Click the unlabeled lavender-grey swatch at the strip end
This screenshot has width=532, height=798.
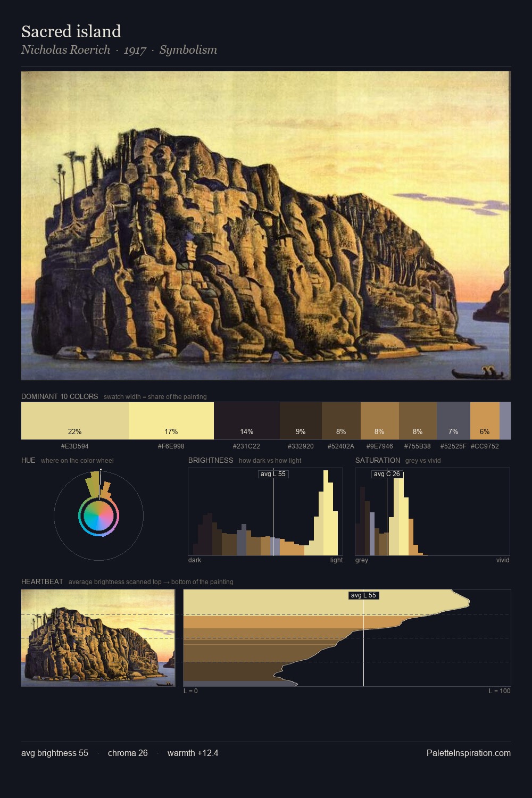[505, 421]
